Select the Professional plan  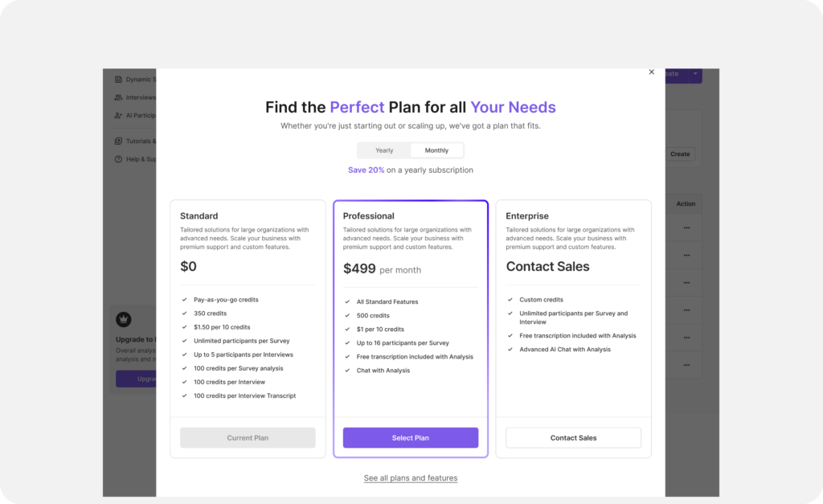point(411,438)
